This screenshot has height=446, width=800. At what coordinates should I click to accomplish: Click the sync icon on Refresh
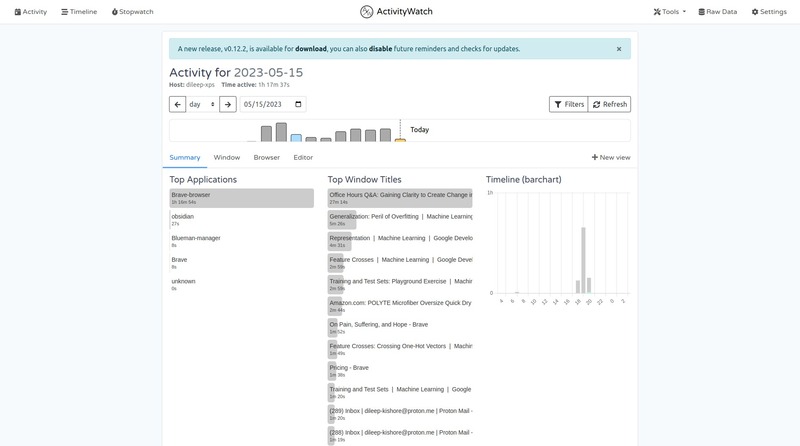coord(596,104)
